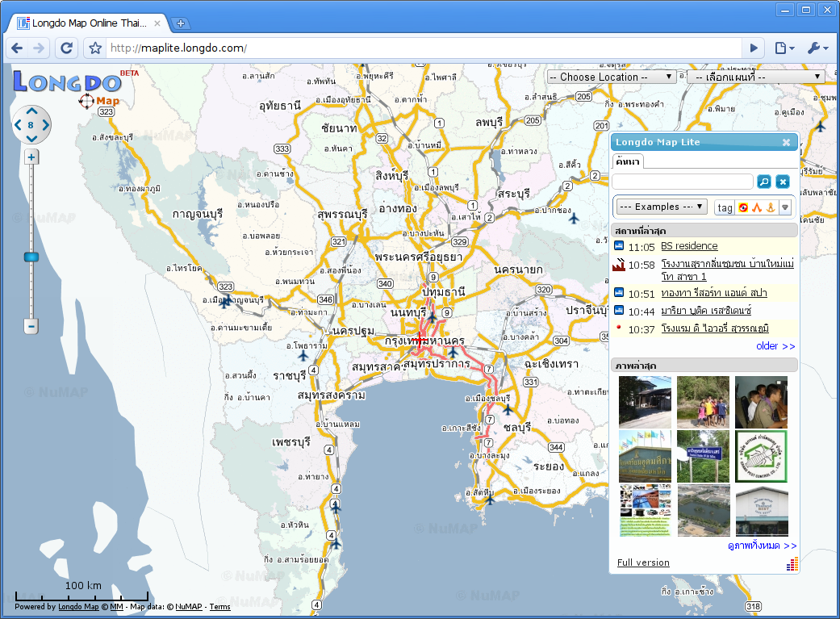Click the older >> link
This screenshot has width=840, height=619.
pyautogui.click(x=775, y=346)
